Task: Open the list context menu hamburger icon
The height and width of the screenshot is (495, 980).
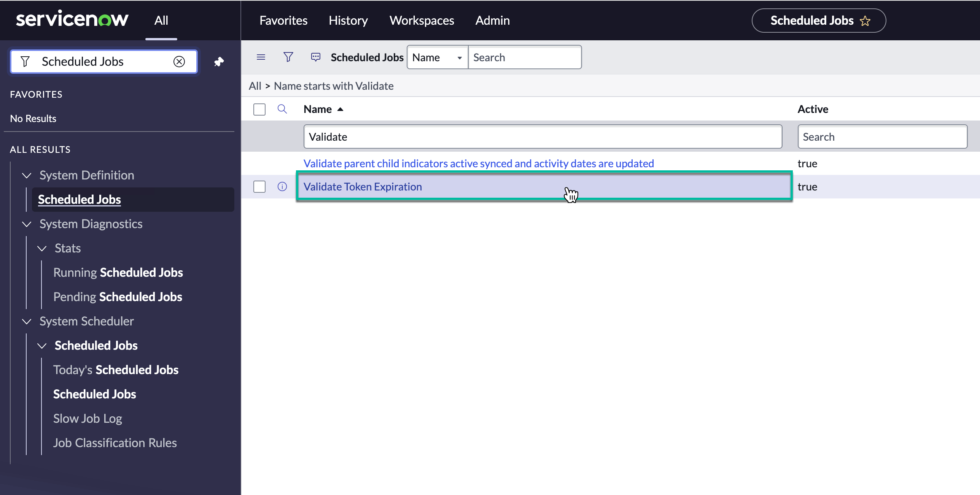Action: click(x=261, y=57)
